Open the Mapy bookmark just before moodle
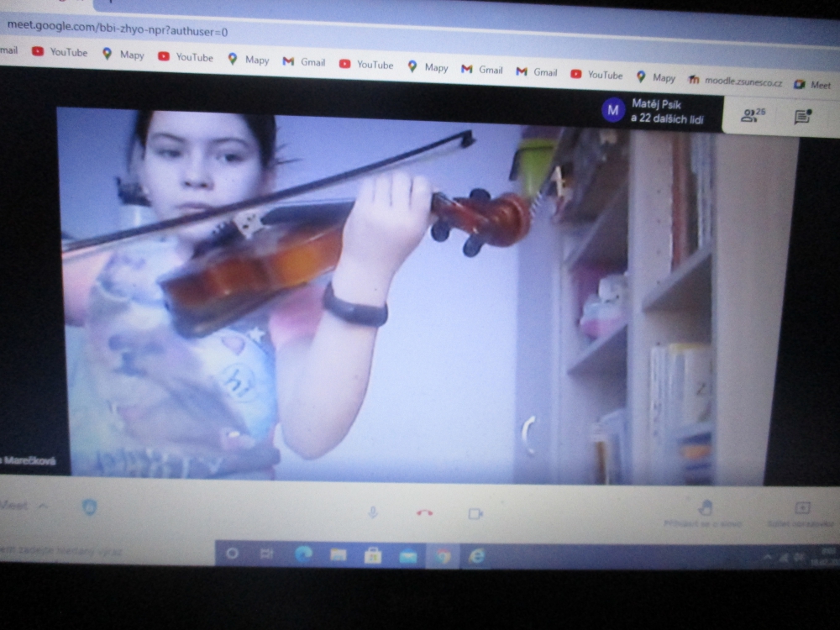Viewport: 840px width, 630px height. [x=655, y=77]
